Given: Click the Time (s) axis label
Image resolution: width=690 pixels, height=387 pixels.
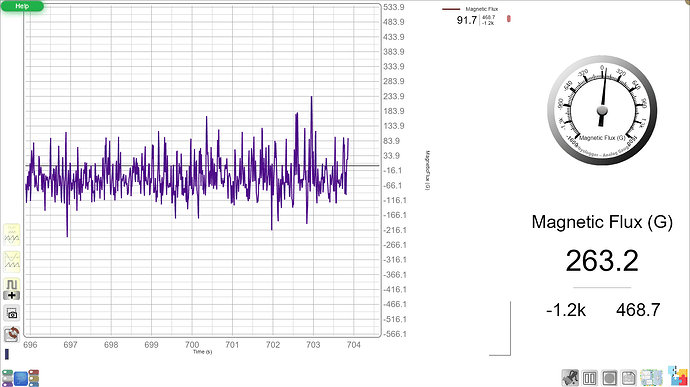Looking at the screenshot, I should point(202,352).
